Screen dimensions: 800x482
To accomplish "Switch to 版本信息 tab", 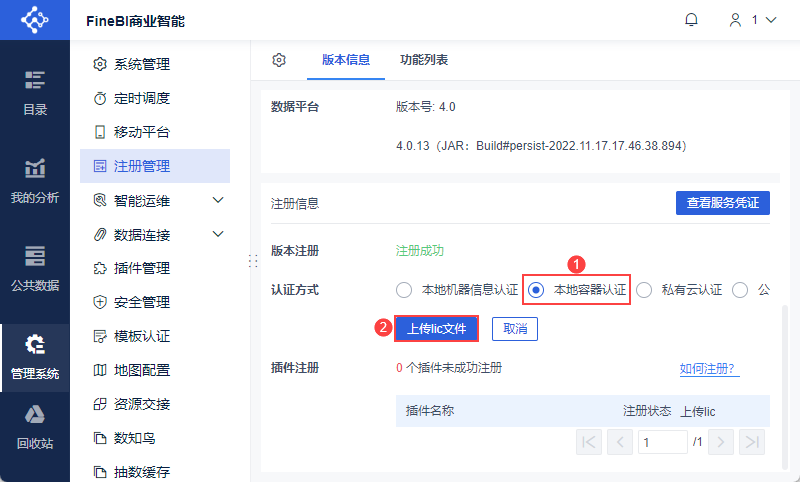I will tap(346, 60).
